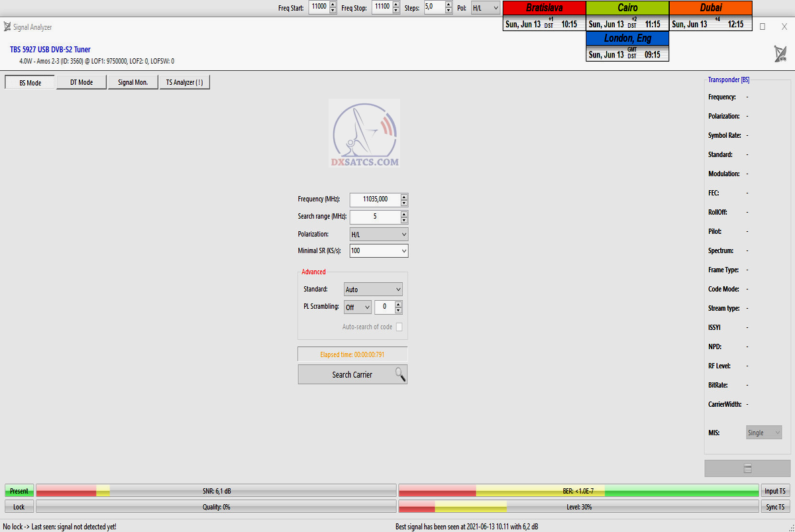Open the Pol dropdown in the top bar
The width and height of the screenshot is (795, 532).
(x=486, y=7)
